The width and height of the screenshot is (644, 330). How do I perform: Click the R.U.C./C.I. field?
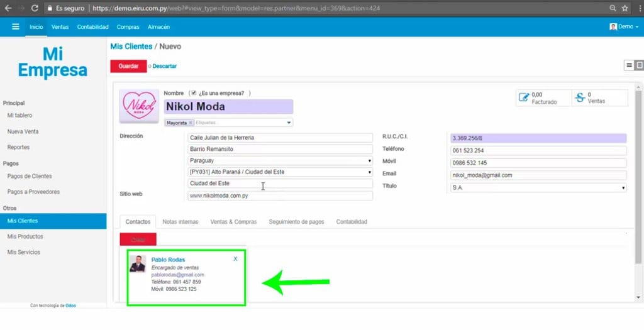click(x=538, y=138)
